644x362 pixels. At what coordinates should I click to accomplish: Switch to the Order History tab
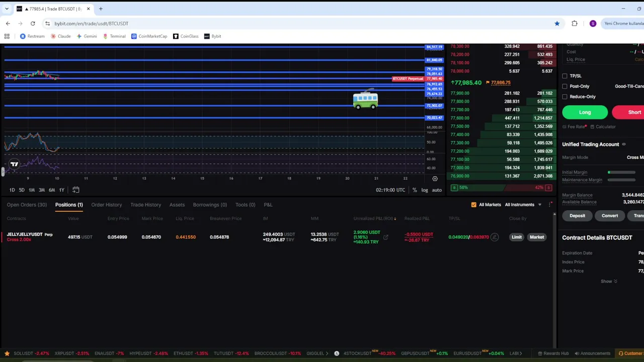[107, 205]
